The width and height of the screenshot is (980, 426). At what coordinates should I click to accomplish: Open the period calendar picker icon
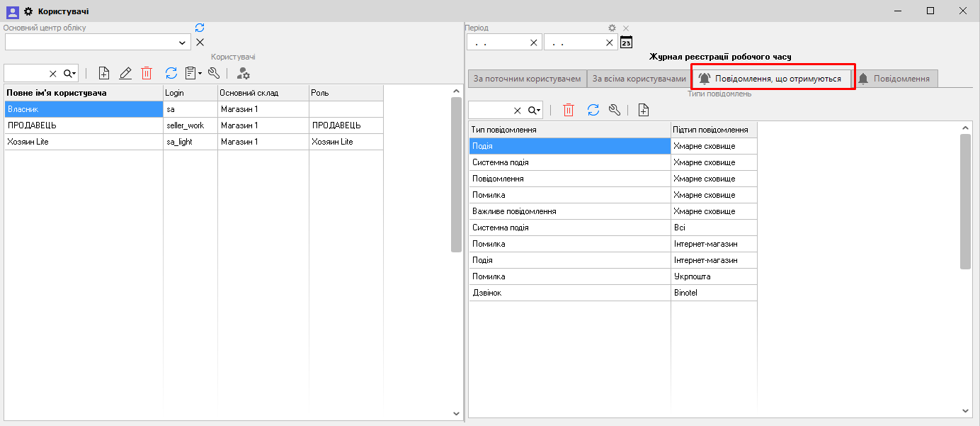[626, 43]
